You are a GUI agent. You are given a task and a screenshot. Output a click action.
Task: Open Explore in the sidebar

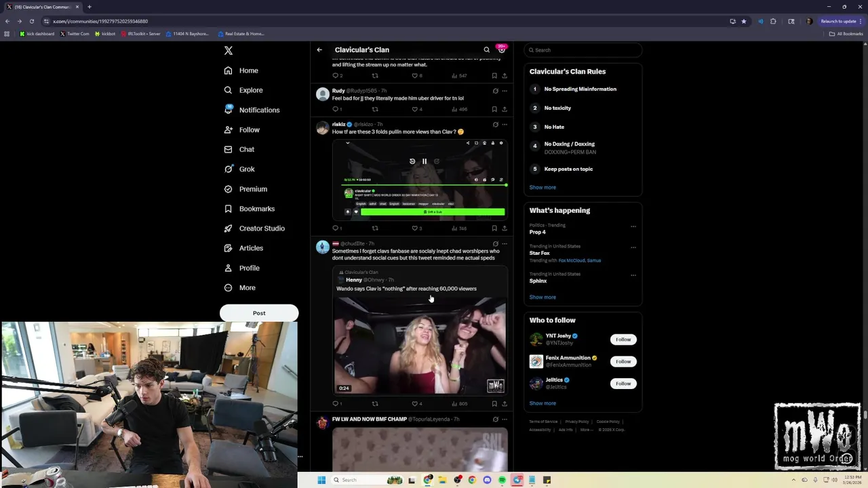[x=243, y=90]
